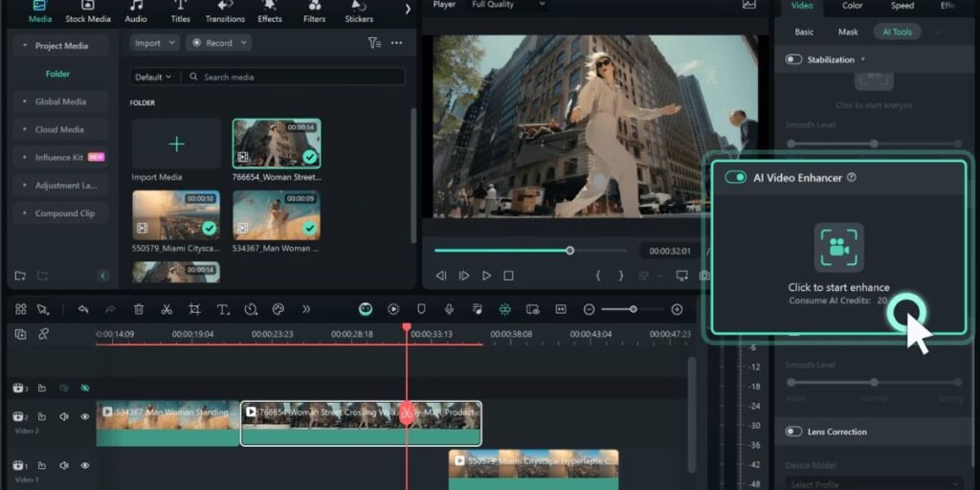The width and height of the screenshot is (980, 490).
Task: Play the preview video
Action: (486, 276)
